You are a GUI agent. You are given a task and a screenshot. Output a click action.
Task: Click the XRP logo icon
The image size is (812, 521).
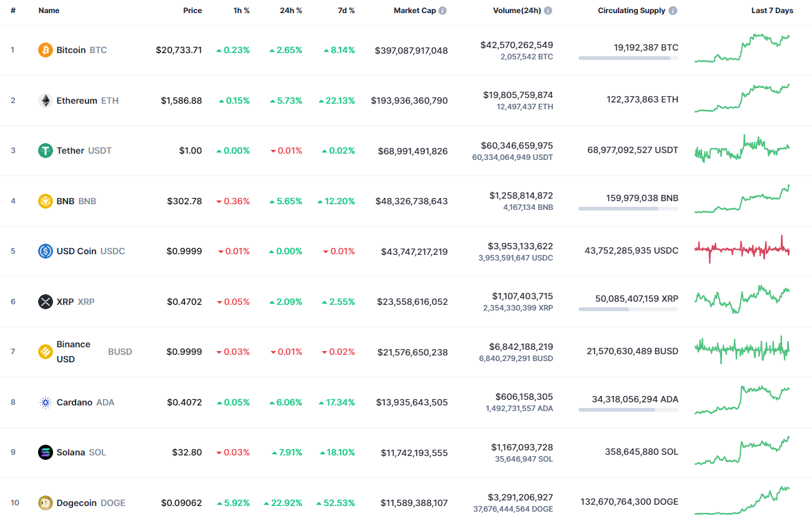45,302
